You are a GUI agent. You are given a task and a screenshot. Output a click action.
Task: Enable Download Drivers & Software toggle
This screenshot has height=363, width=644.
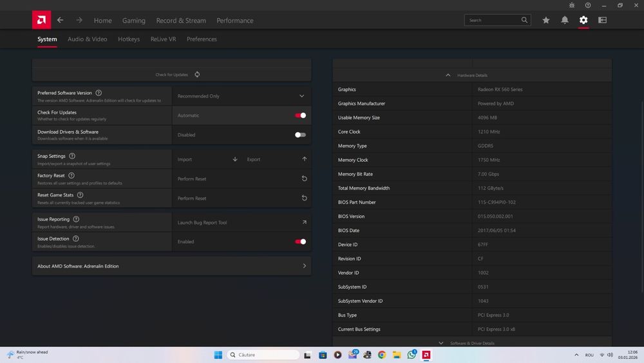(x=300, y=135)
